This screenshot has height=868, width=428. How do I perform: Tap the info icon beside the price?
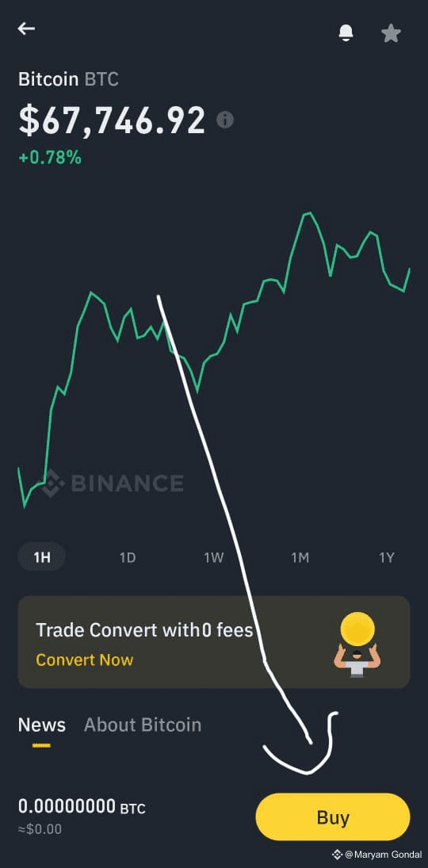click(x=225, y=120)
